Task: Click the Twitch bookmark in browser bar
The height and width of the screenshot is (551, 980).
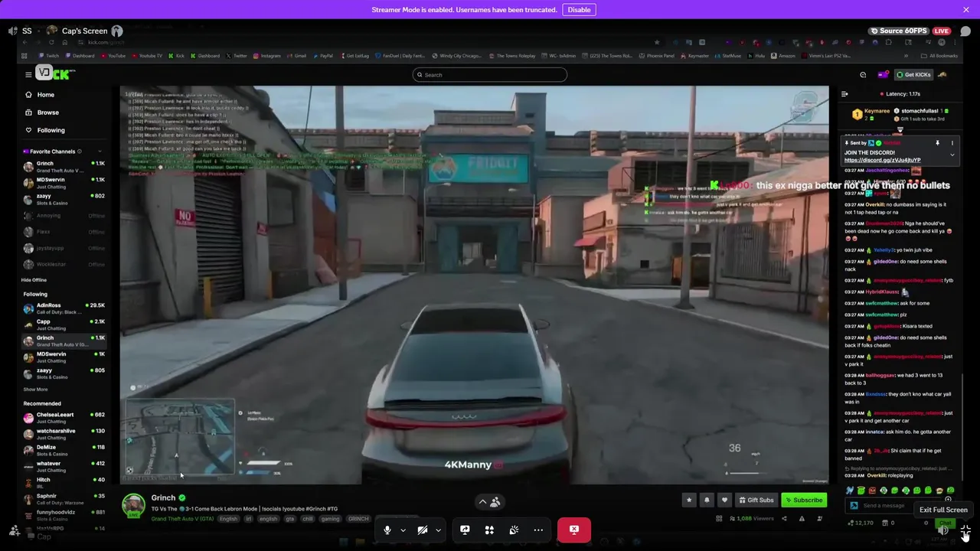Action: coord(48,56)
